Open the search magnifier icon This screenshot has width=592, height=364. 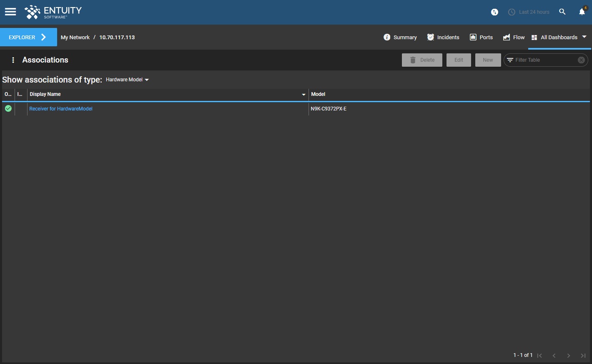[562, 12]
